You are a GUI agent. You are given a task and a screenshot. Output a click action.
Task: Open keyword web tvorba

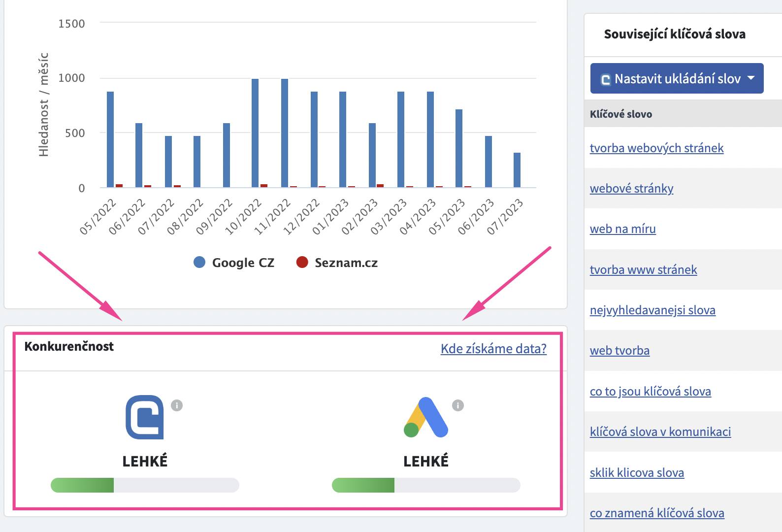coord(619,351)
